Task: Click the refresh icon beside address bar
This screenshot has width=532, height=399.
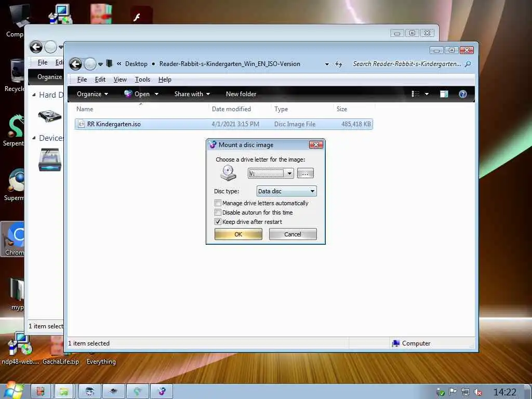Action: click(339, 64)
